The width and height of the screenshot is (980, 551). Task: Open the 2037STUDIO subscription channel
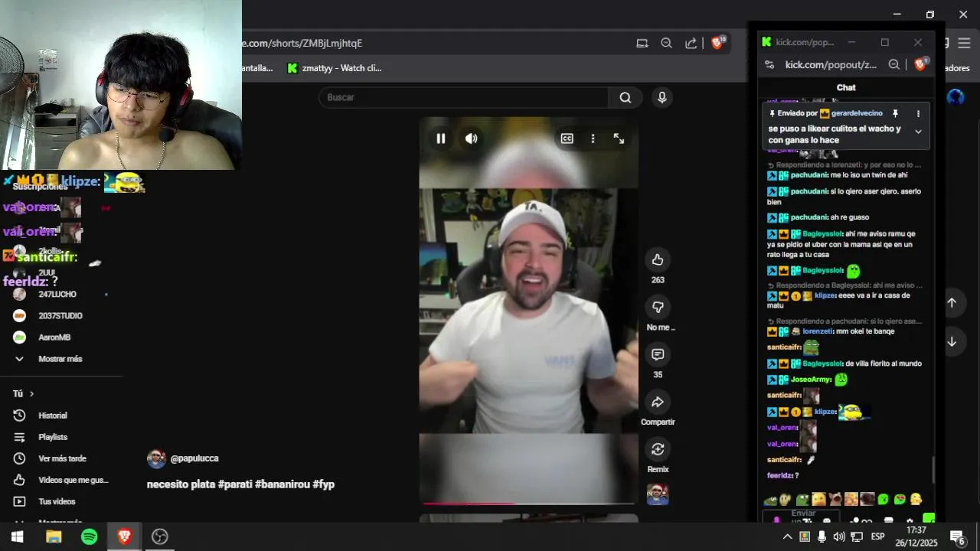(61, 315)
